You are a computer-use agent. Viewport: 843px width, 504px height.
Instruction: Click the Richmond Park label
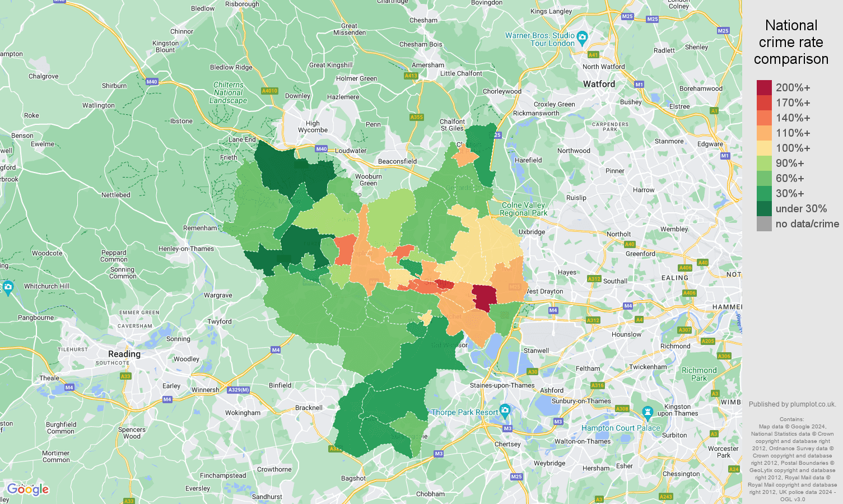pos(699,374)
